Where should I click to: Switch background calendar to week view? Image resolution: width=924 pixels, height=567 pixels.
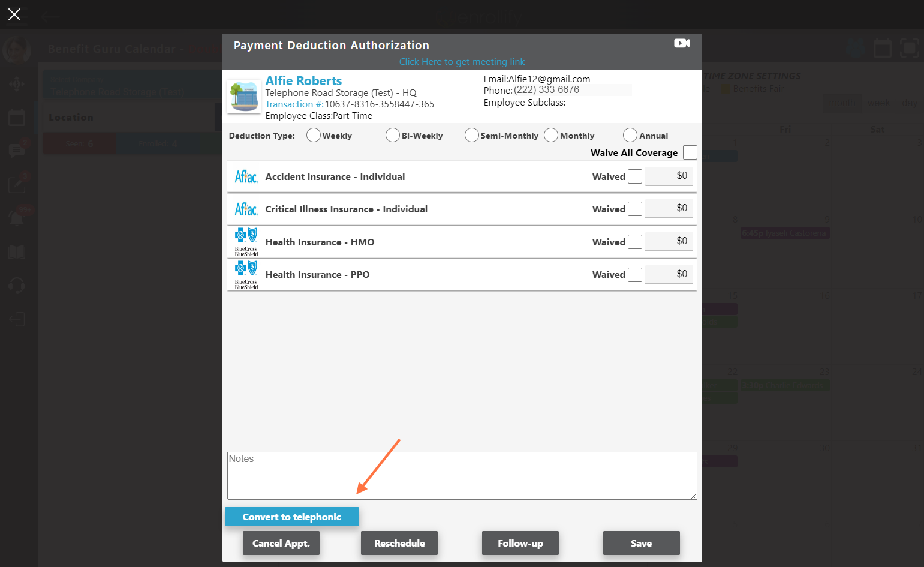878,103
